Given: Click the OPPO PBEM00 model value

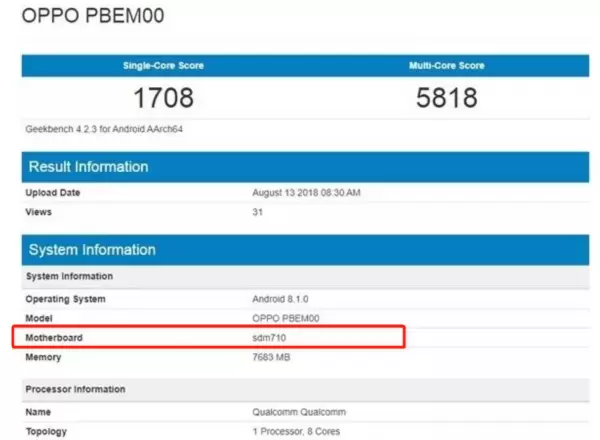Looking at the screenshot, I should coord(285,319).
